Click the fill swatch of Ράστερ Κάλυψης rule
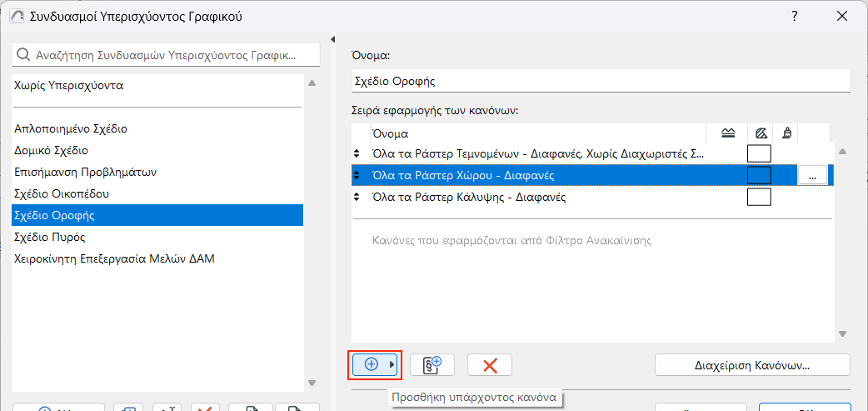This screenshot has width=868, height=411. pyautogui.click(x=759, y=198)
